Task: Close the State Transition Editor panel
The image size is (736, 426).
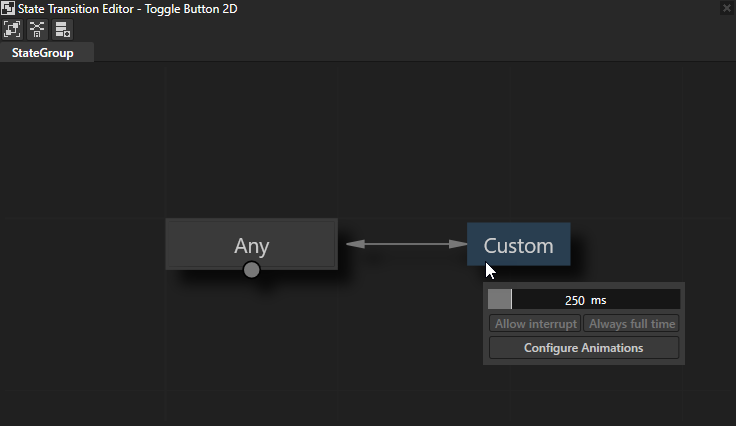Action: tap(726, 7)
